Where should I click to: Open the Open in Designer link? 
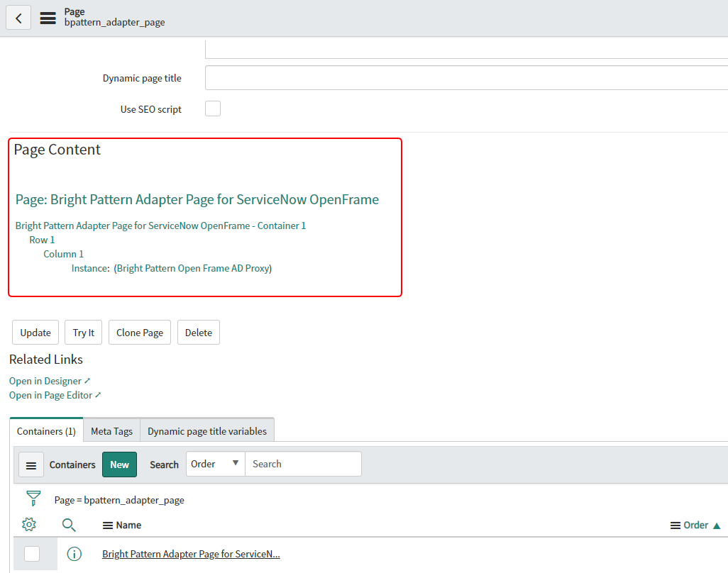coord(49,381)
